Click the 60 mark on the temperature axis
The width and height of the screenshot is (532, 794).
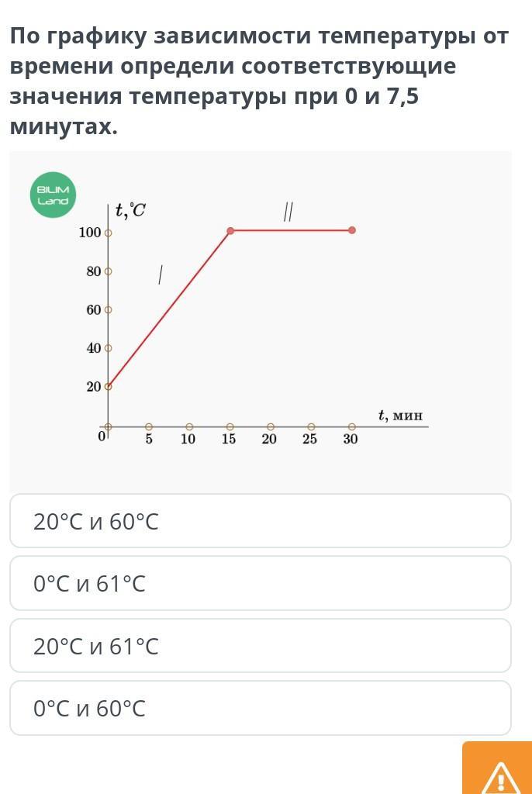tap(108, 309)
